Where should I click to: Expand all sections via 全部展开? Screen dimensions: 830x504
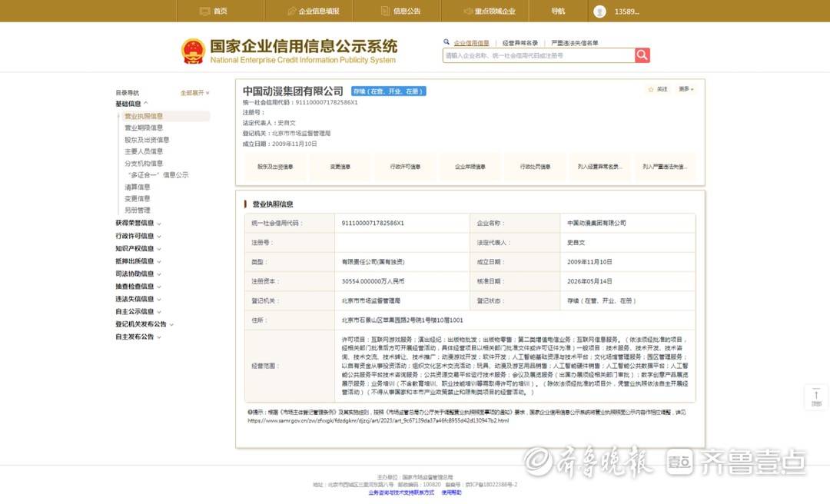[x=194, y=93]
